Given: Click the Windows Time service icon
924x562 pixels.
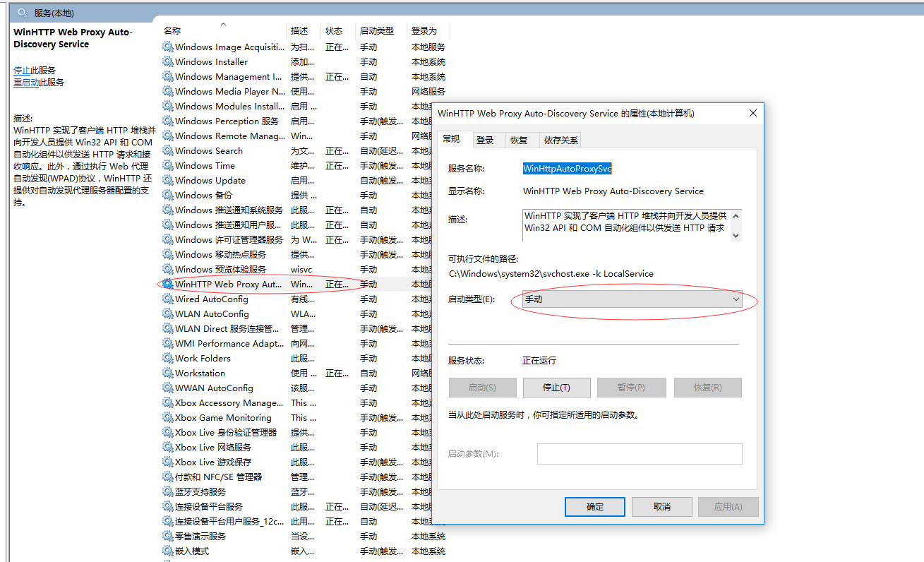Looking at the screenshot, I should 167,165.
